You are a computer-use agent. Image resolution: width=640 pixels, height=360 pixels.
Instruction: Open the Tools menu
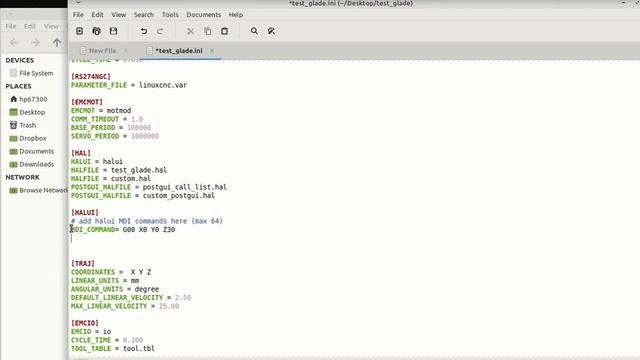tap(170, 15)
